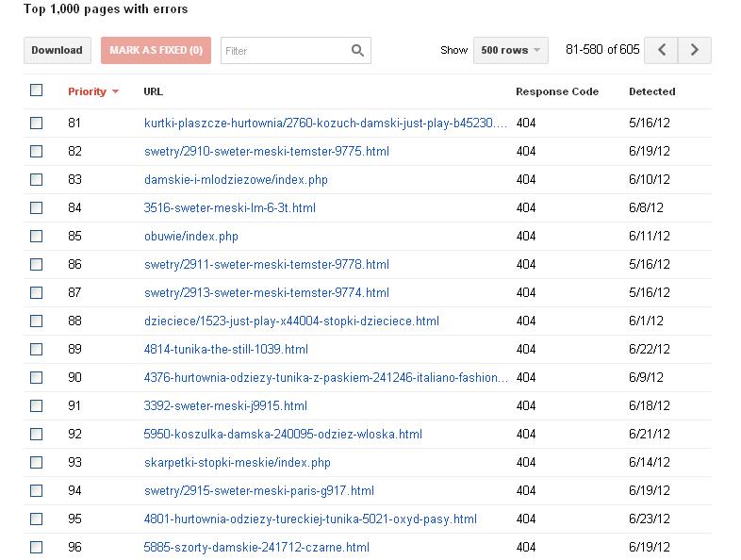Tick the checkbox for priority 90 row
Image resolution: width=741 pixels, height=560 pixels.
pos(37,377)
